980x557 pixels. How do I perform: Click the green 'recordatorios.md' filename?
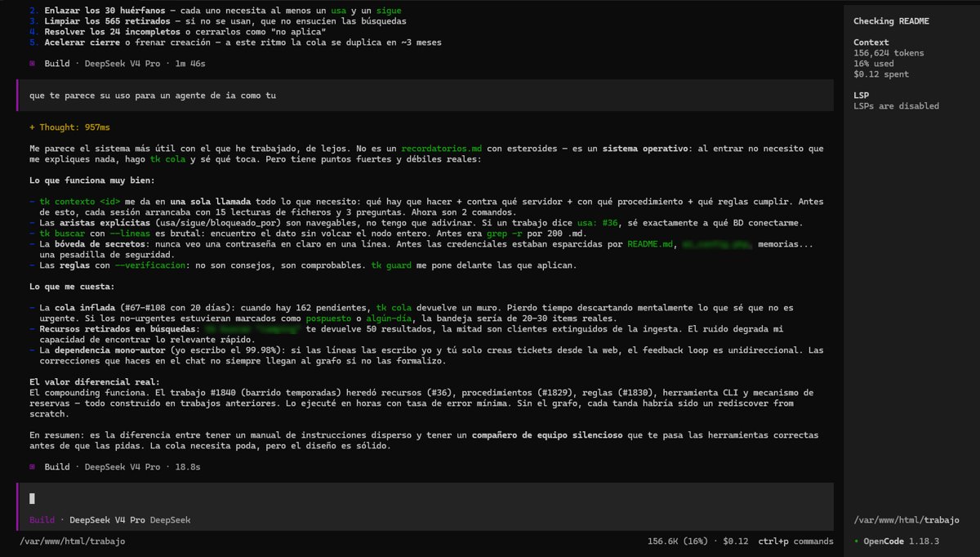coord(441,149)
